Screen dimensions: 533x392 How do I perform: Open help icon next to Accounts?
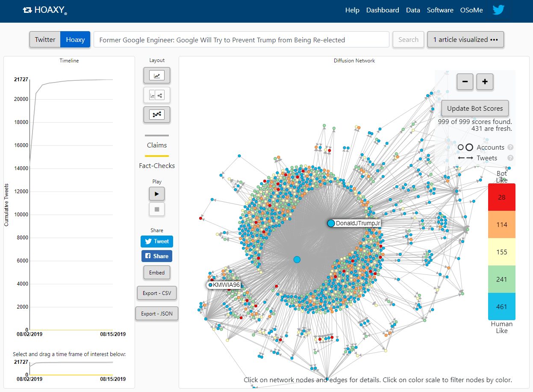[510, 147]
